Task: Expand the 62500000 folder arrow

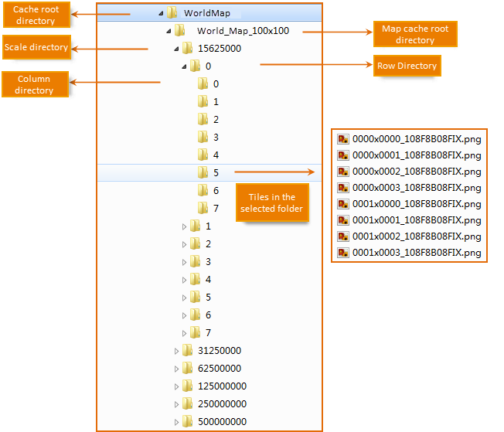Action: pyautogui.click(x=176, y=369)
